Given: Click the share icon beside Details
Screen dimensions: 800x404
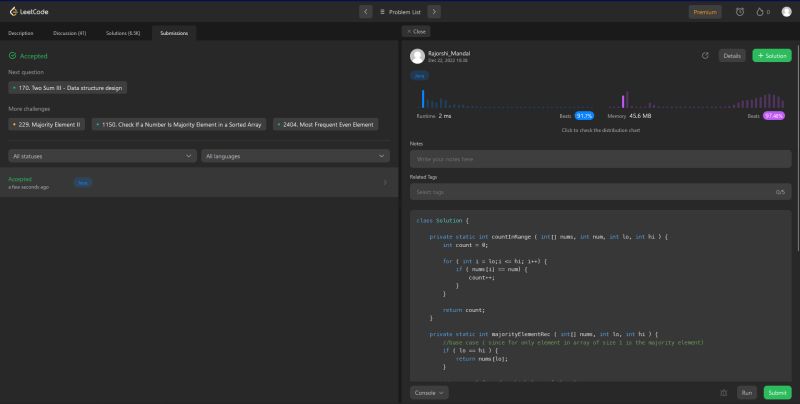Looking at the screenshot, I should [705, 56].
